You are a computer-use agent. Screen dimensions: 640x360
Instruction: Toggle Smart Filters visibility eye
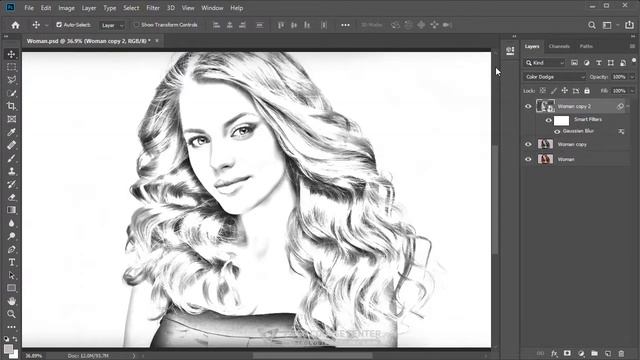coord(549,120)
